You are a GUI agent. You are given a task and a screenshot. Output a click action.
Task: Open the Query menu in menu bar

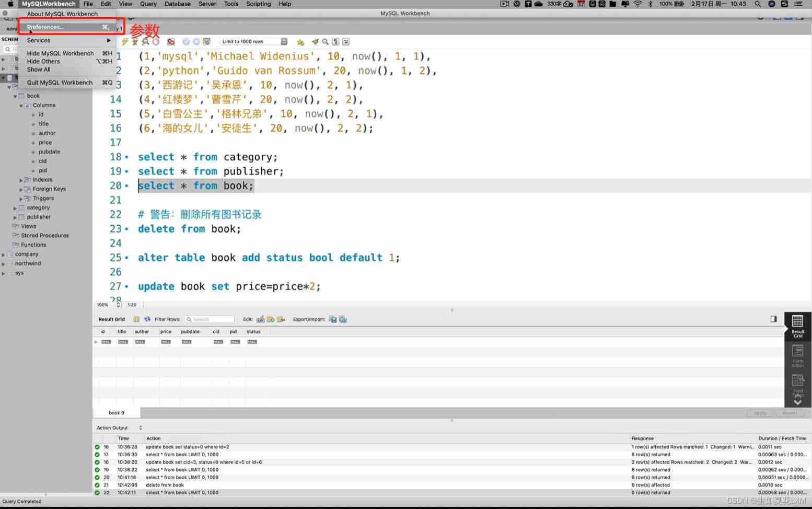[x=148, y=4]
